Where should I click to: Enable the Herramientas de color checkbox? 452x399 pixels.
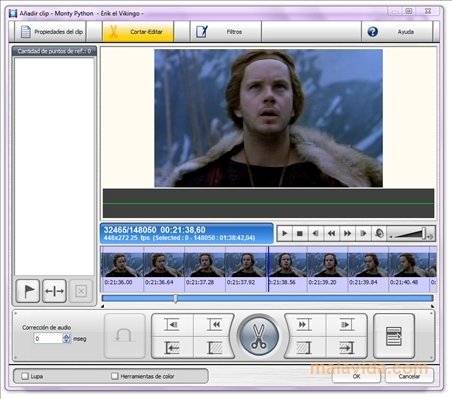pyautogui.click(x=115, y=376)
